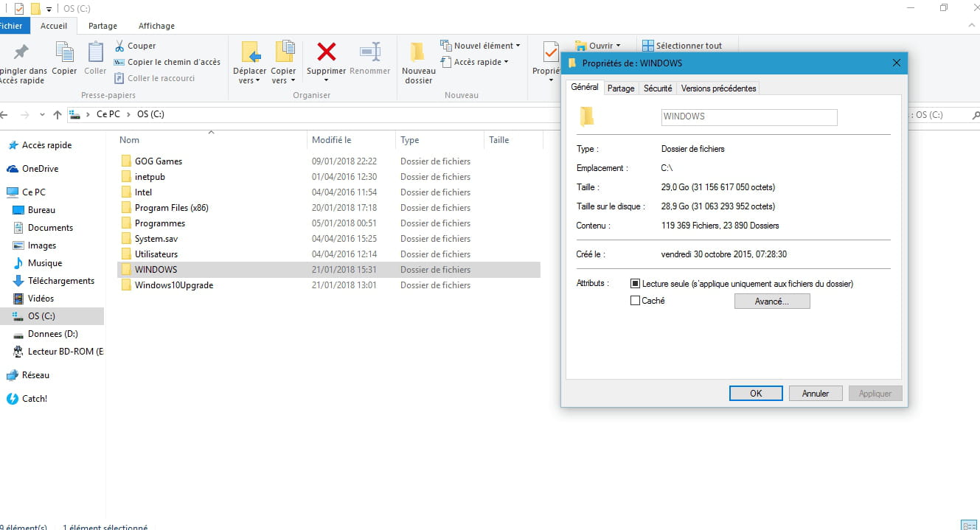Toggle the Lecture seule checkbox
The width and height of the screenshot is (980, 530).
pyautogui.click(x=635, y=284)
